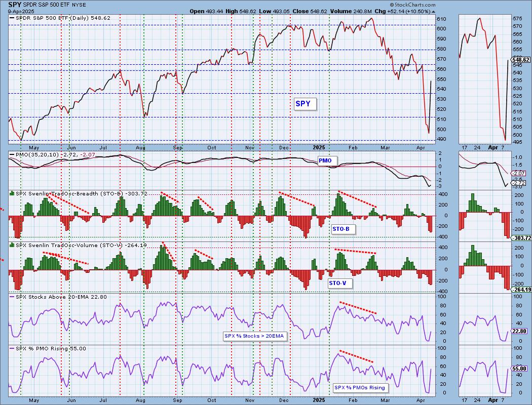Click the -303.72 STO-B value tag
This screenshot has height=405, width=532.
coord(522,238)
